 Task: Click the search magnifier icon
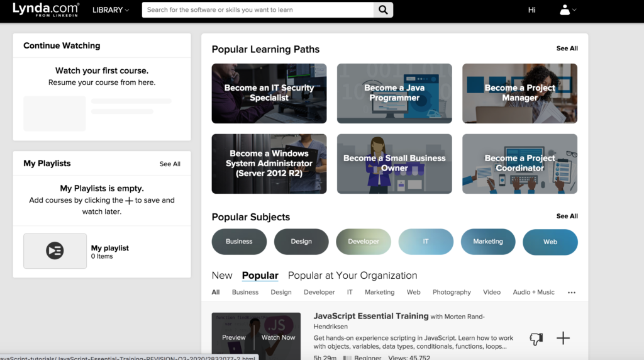coord(383,10)
